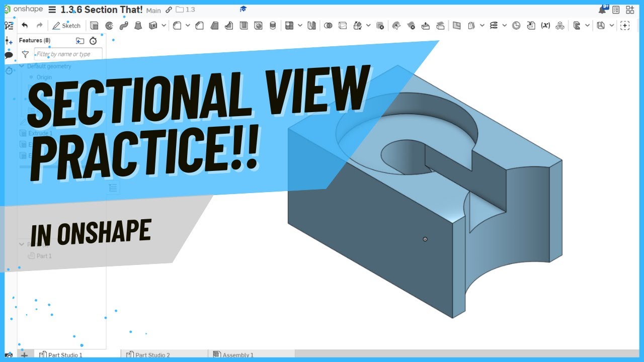Redo the last action

pos(39,26)
